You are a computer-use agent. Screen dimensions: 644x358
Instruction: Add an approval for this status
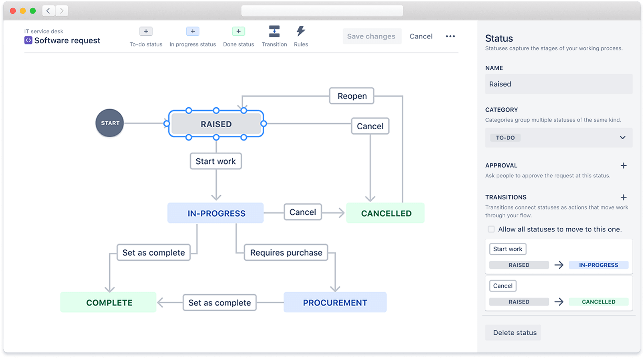click(x=624, y=166)
